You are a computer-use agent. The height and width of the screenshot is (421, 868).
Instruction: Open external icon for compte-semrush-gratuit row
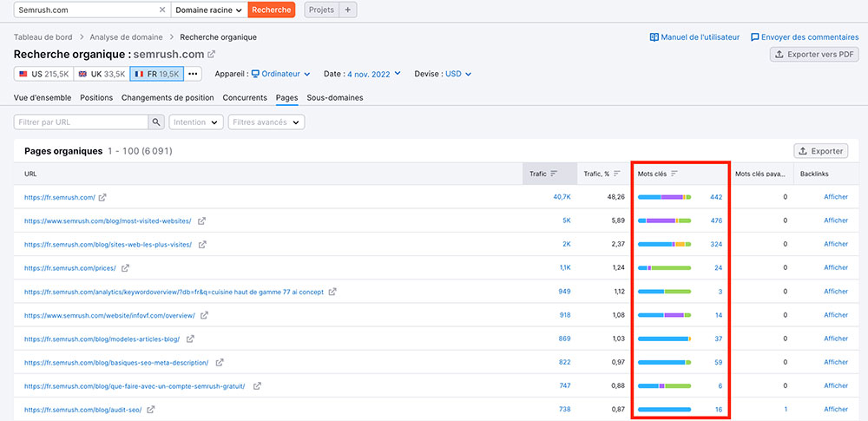[x=257, y=386]
